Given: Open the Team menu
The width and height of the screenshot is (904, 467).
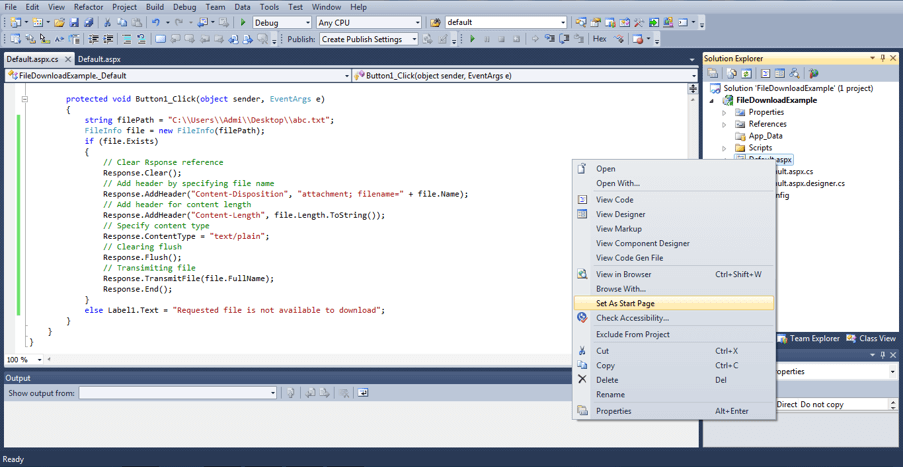Looking at the screenshot, I should point(216,7).
